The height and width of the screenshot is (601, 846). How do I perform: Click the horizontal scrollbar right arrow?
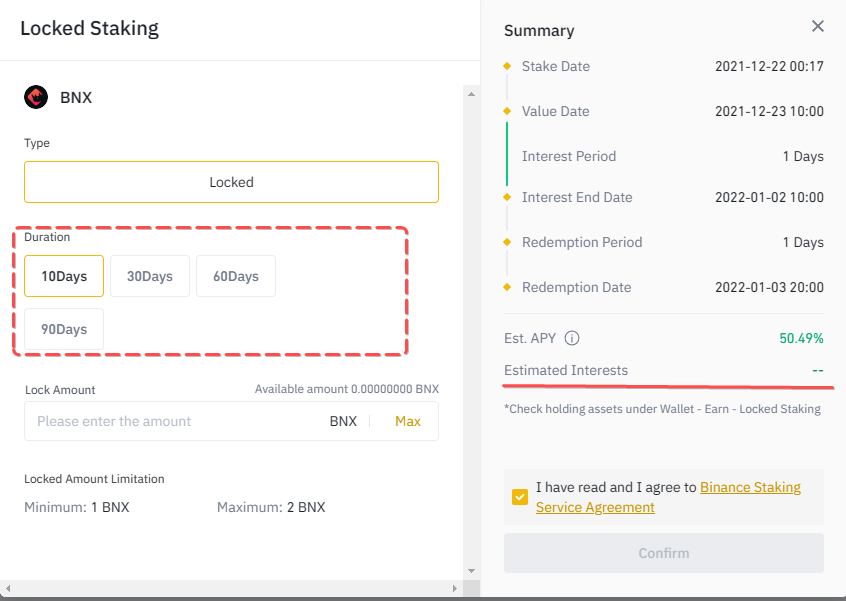click(455, 588)
